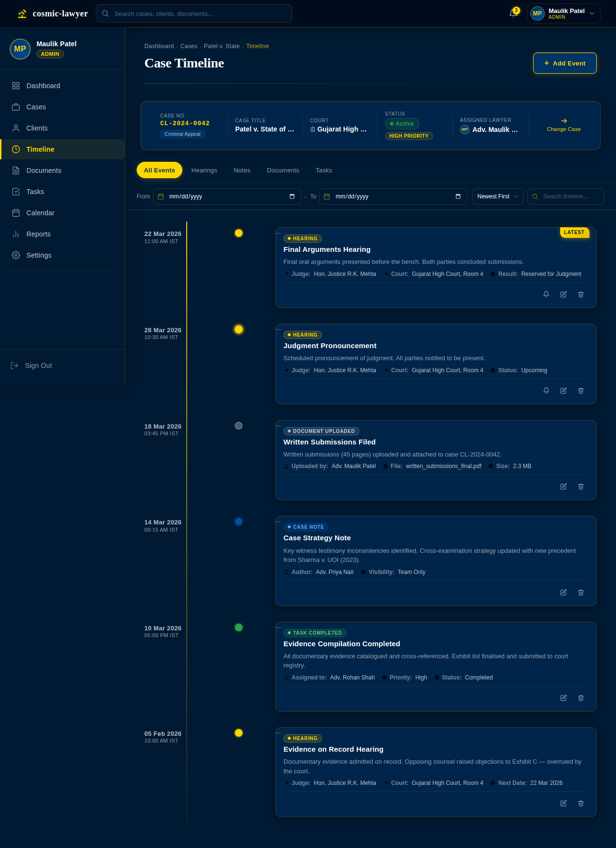Delete the Final Arguments Hearing event

tap(581, 294)
